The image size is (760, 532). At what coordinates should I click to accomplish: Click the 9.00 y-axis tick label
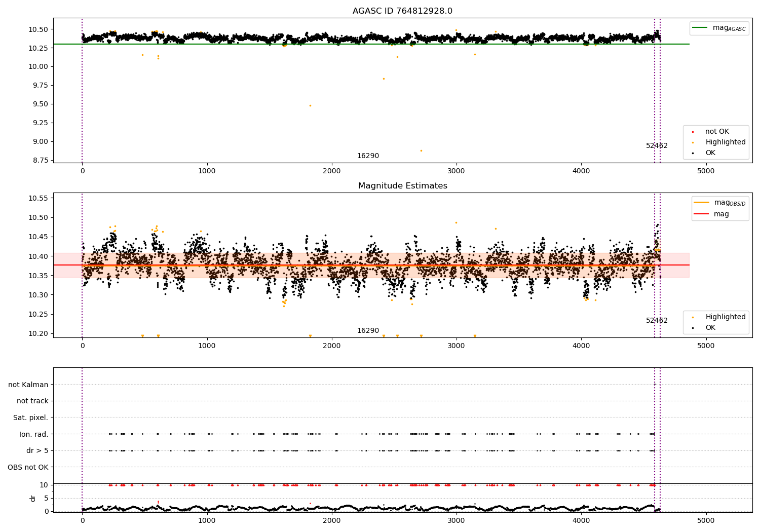40,141
